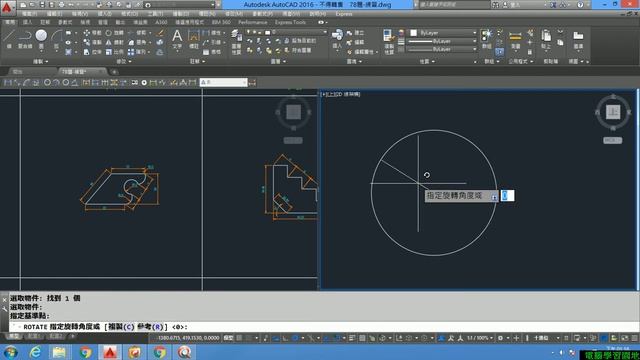This screenshot has height=360, width=640.
Task: Click the Move tool in Modify panel
Action: (x=92, y=33)
